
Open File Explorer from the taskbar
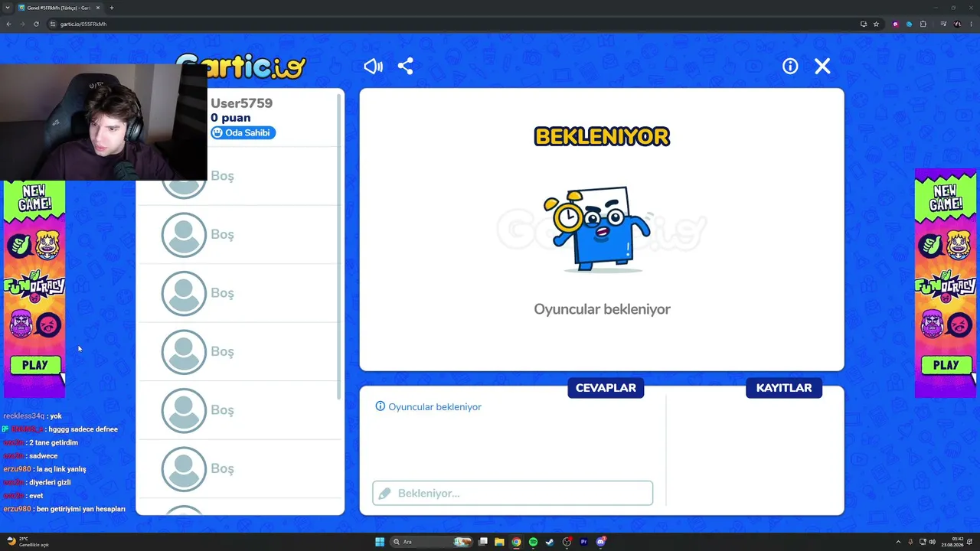(499, 542)
